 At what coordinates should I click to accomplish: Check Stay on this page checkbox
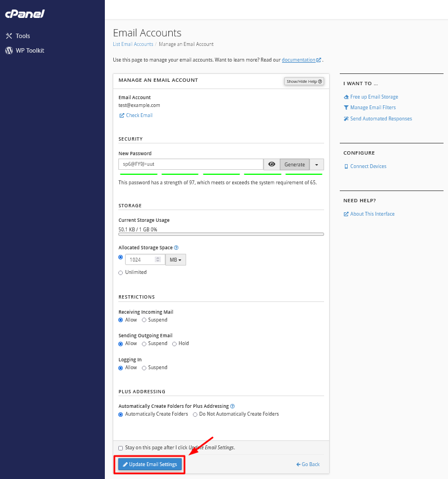tap(121, 448)
